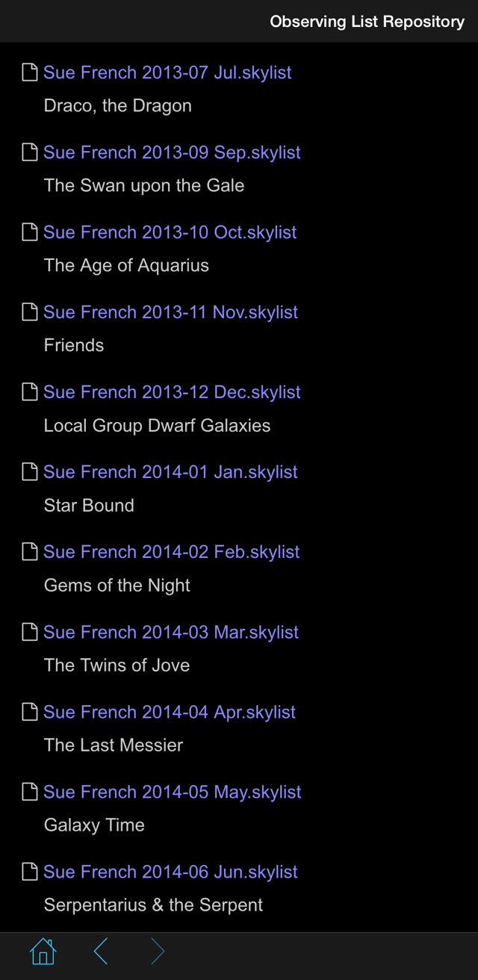Click file icon beside Sue French 2014-06 Jun
478x980 pixels.
click(x=30, y=872)
